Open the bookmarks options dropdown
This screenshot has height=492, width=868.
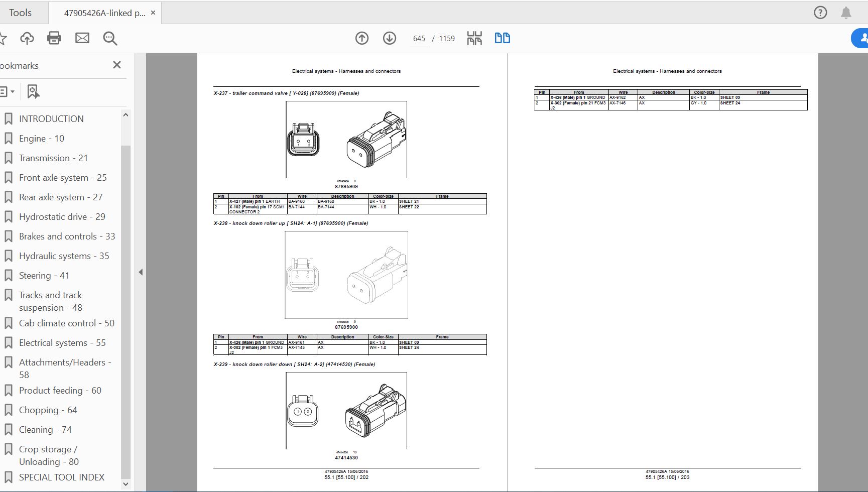coord(7,91)
